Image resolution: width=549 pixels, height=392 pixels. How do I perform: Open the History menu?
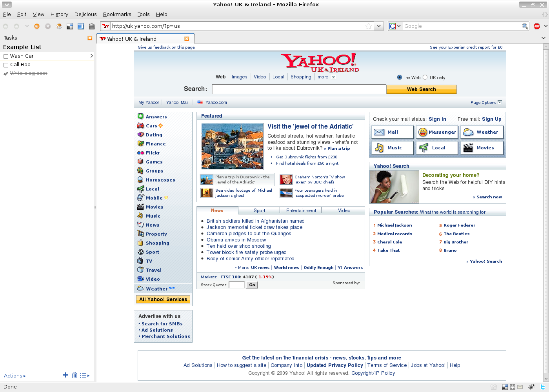pos(59,15)
